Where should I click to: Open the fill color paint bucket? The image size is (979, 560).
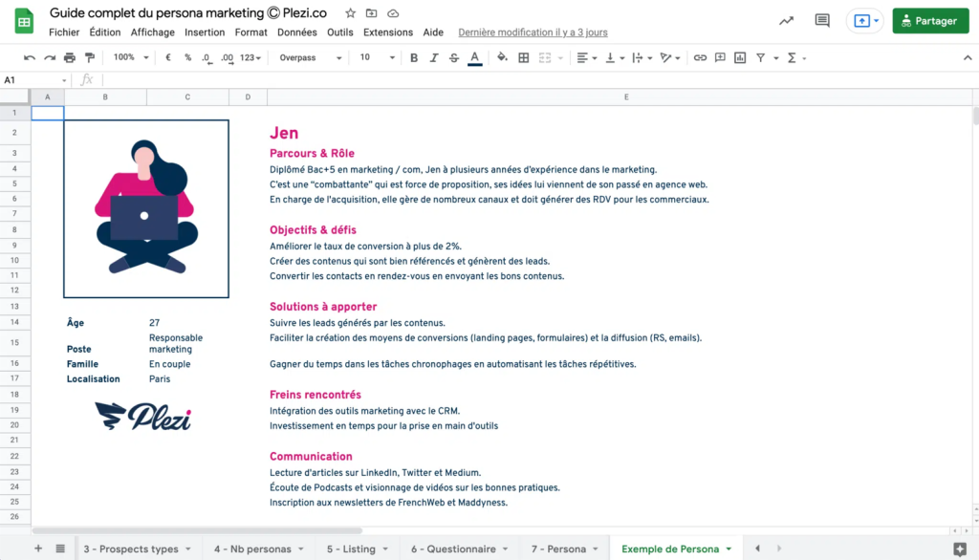pos(502,57)
